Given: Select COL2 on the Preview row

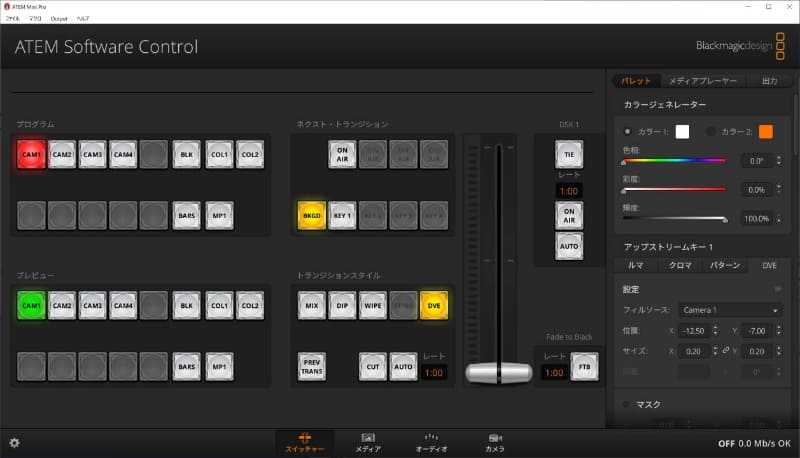Looking at the screenshot, I should click(250, 305).
